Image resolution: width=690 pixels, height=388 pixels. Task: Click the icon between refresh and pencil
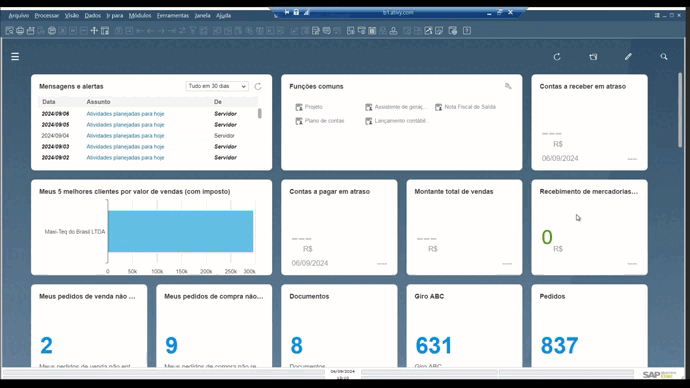(593, 57)
